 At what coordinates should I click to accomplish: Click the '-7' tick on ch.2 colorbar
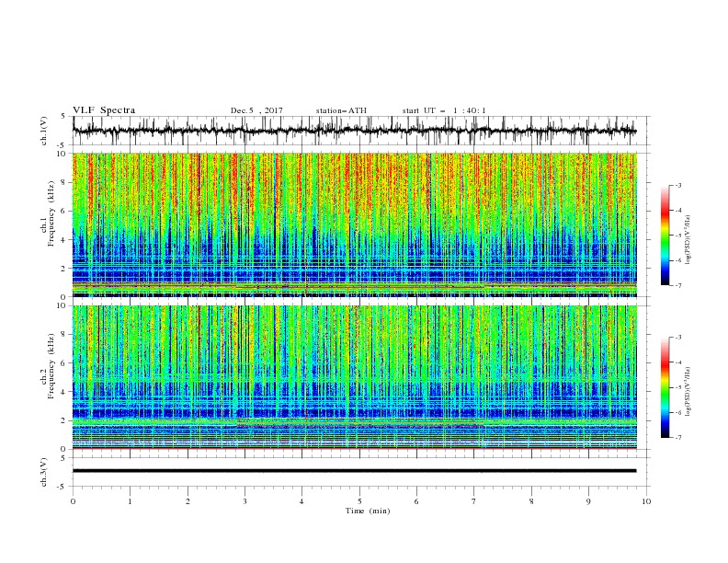click(x=678, y=438)
